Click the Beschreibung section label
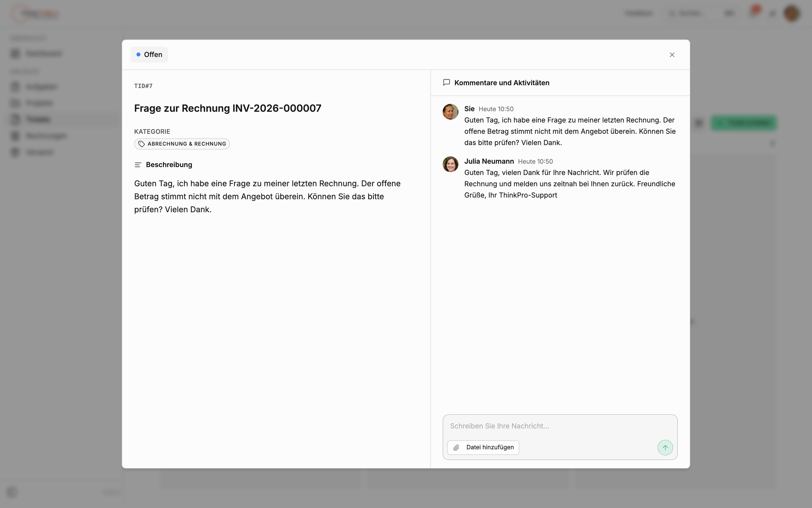This screenshot has height=508, width=812. 169,165
